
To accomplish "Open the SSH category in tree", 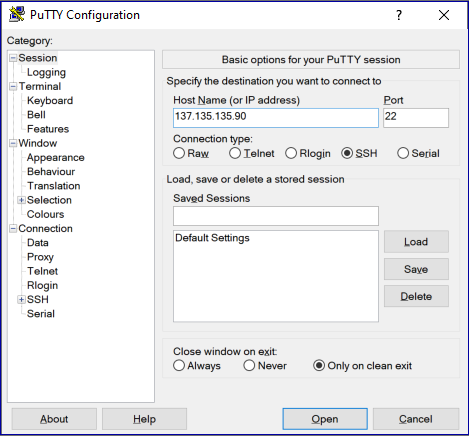I will [x=37, y=299].
